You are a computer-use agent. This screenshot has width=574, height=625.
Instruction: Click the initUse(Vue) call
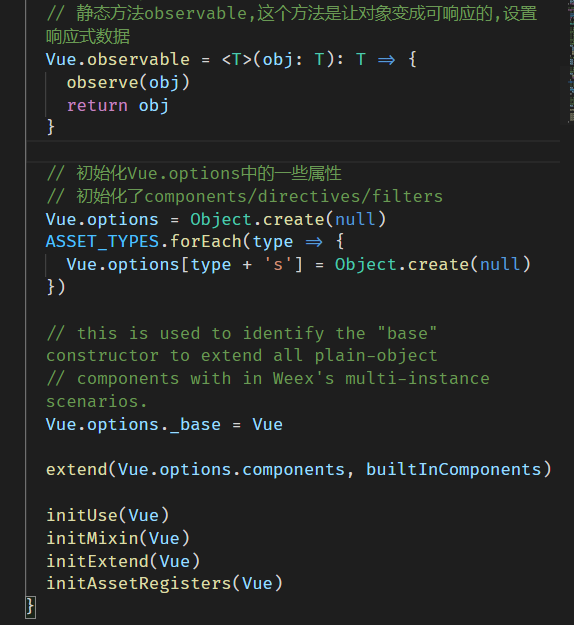click(108, 515)
